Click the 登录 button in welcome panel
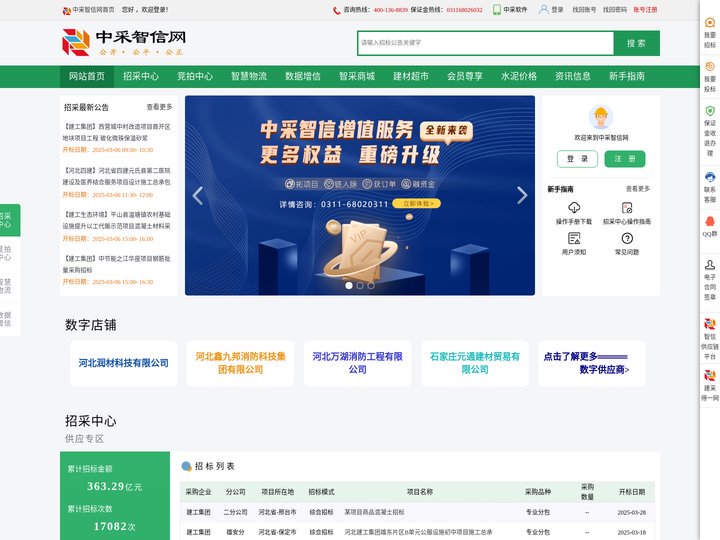 pyautogui.click(x=577, y=159)
